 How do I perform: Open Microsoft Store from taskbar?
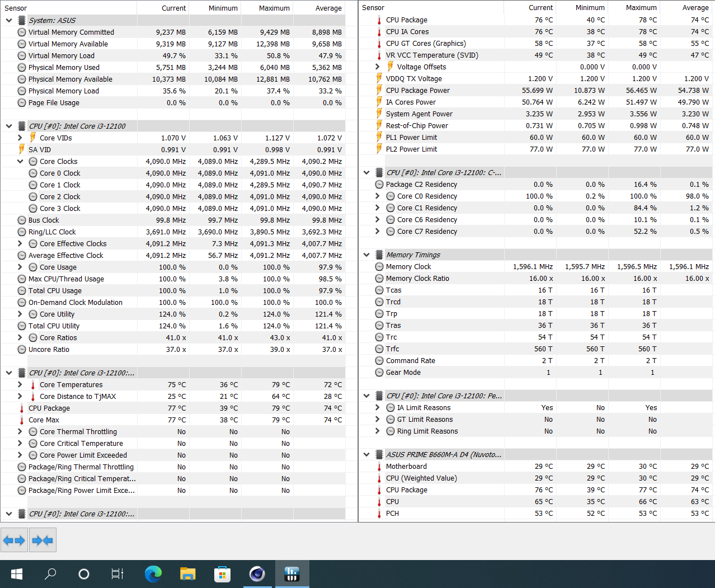(223, 574)
